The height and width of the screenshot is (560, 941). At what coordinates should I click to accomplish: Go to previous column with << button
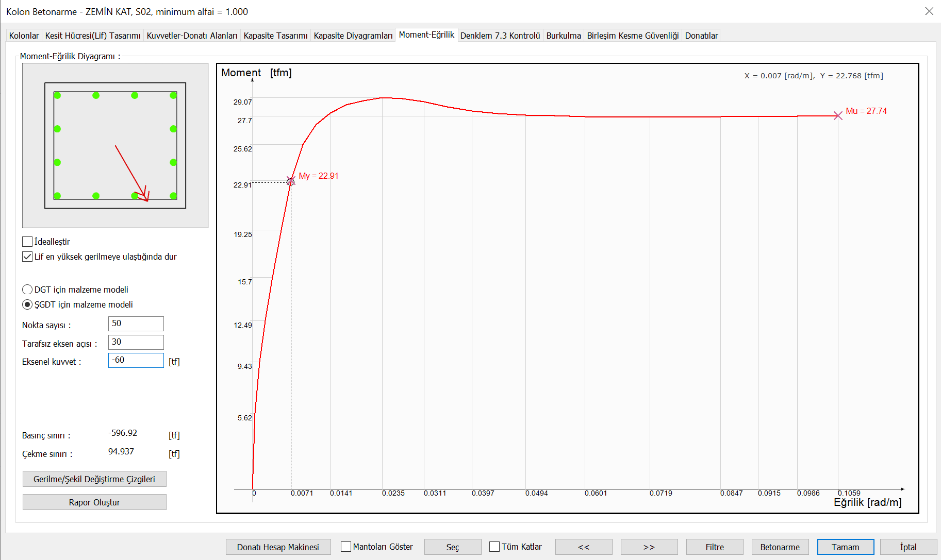584,547
